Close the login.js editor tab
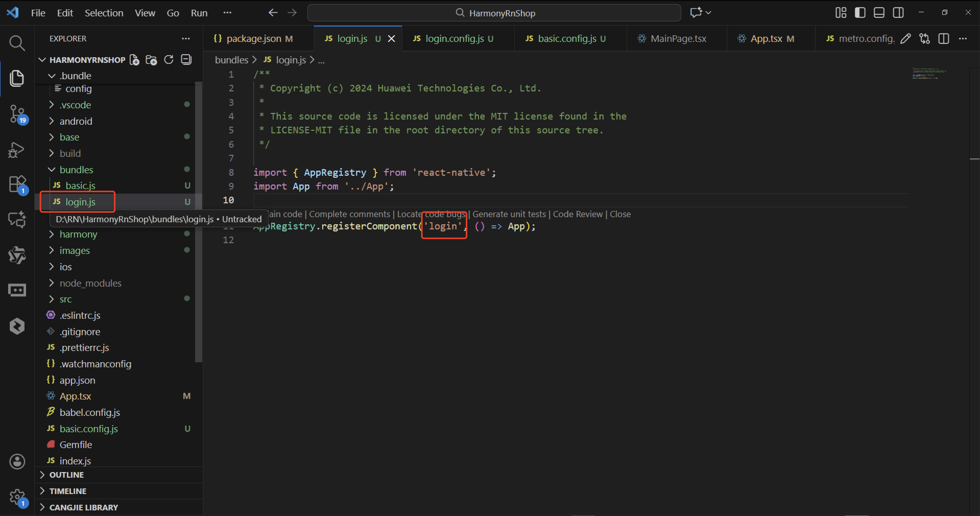Screen dimensions: 980x516 [x=391, y=39]
